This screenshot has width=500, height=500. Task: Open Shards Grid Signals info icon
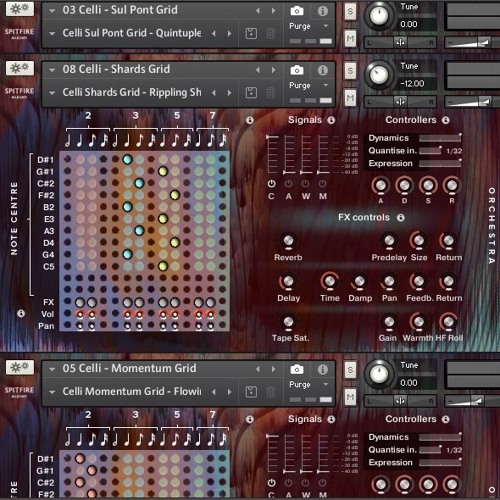click(331, 120)
